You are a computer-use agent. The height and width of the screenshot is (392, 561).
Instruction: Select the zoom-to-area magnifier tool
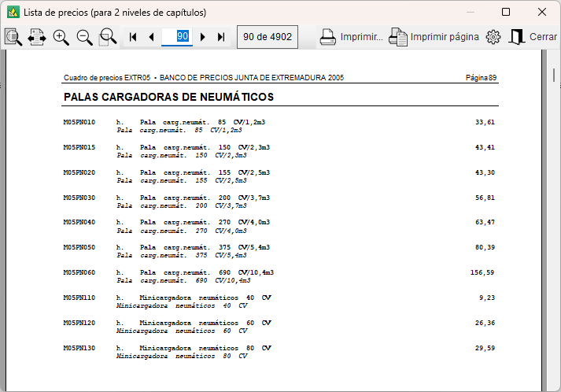[108, 37]
